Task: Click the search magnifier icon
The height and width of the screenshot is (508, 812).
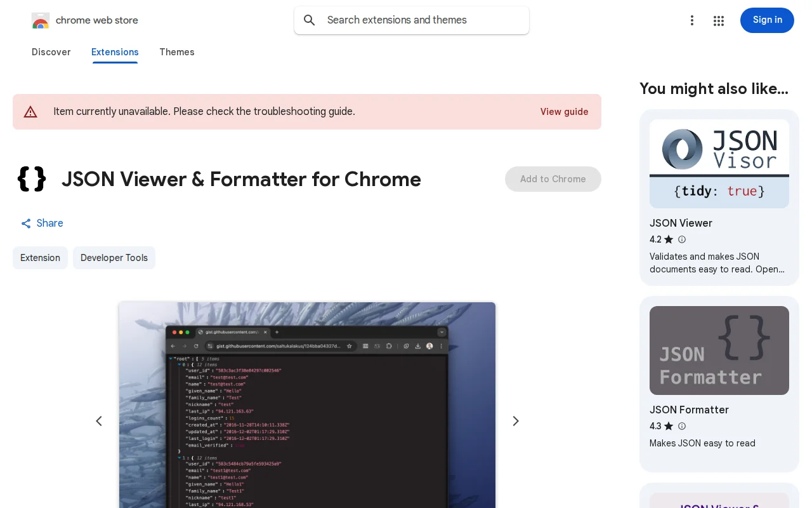Action: click(x=310, y=20)
